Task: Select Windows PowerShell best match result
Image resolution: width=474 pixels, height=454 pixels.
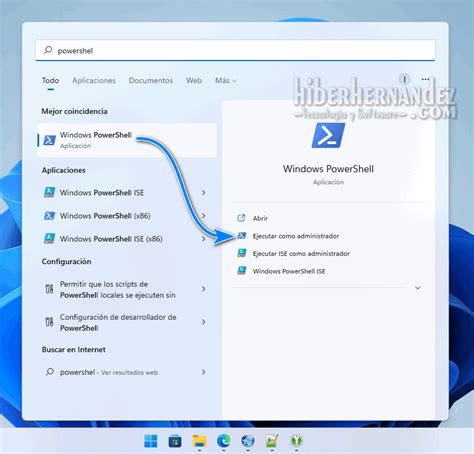Action: pos(127,140)
